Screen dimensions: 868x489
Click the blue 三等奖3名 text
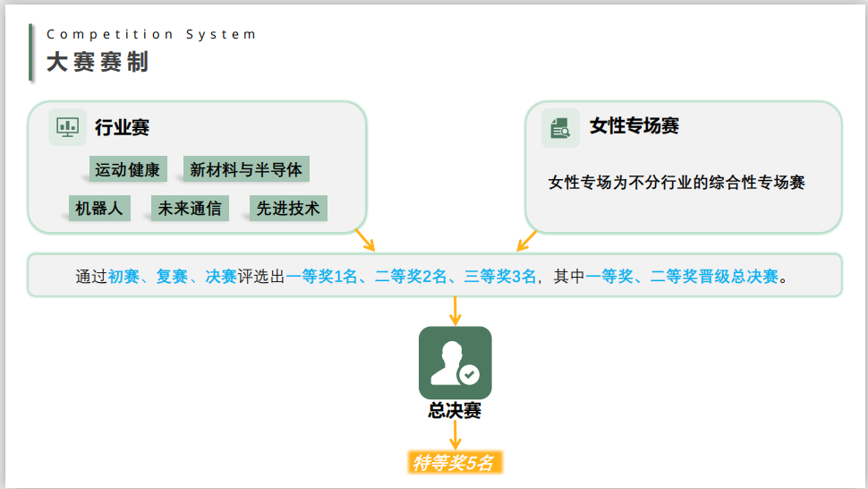click(x=500, y=276)
